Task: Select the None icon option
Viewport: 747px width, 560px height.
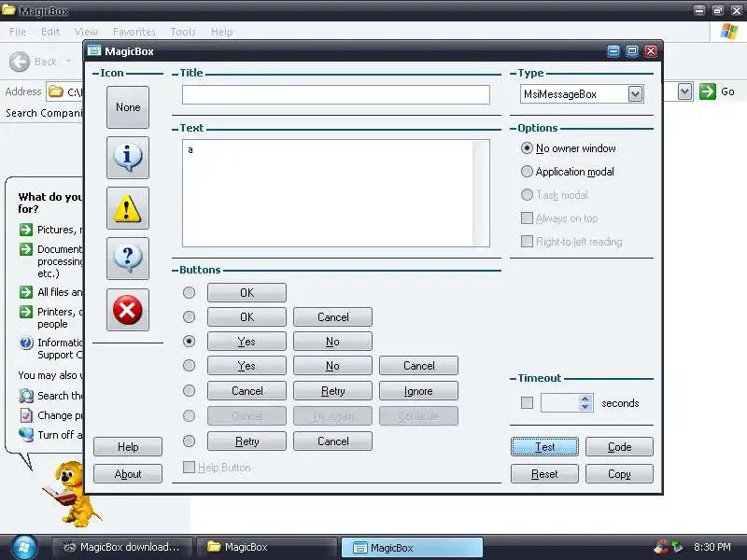Action: click(x=128, y=107)
